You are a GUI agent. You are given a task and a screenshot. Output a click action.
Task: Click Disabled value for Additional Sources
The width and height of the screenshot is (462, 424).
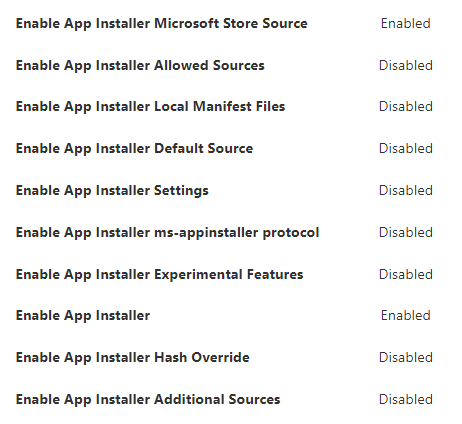click(406, 400)
